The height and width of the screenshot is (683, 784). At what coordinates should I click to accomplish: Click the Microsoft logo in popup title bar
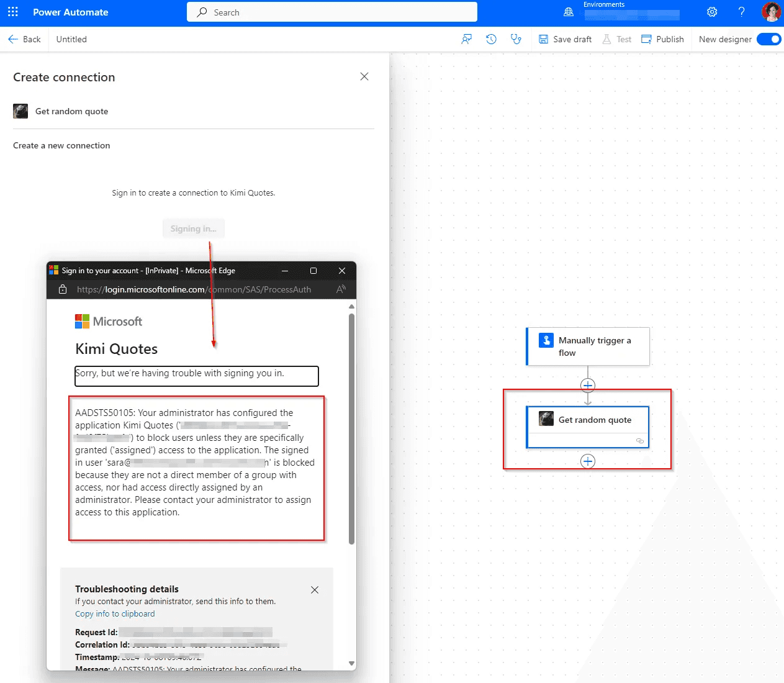[x=54, y=270]
